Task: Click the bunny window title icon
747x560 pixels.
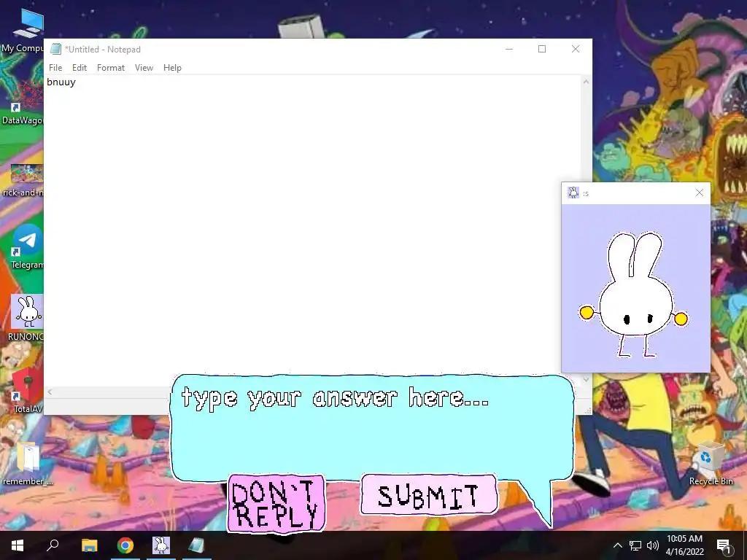Action: point(573,192)
